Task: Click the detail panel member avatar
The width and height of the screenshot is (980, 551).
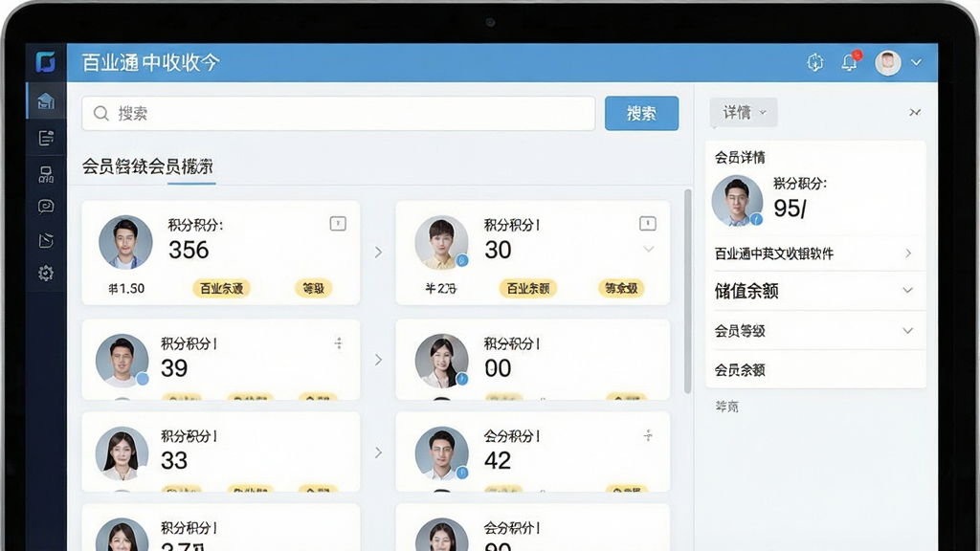Action: tap(738, 201)
